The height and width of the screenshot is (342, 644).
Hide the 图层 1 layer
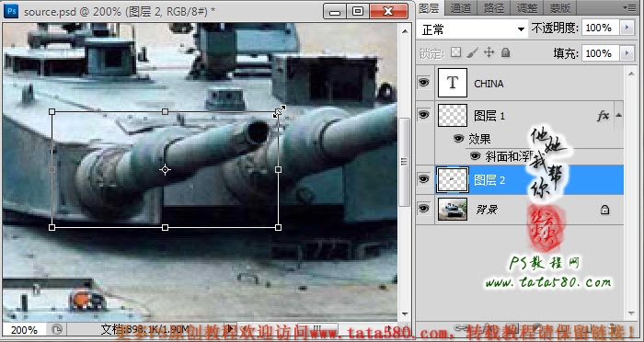424,115
